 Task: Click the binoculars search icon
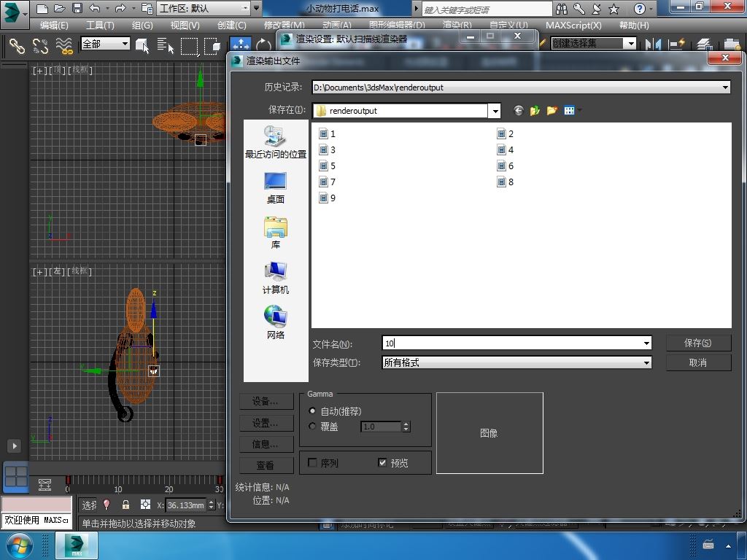562,9
